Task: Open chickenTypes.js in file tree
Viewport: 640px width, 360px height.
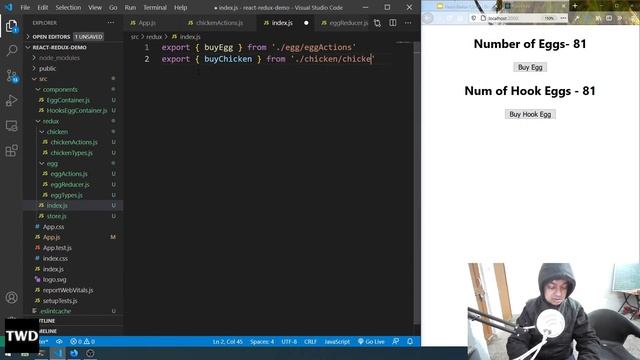Action: tap(71, 153)
